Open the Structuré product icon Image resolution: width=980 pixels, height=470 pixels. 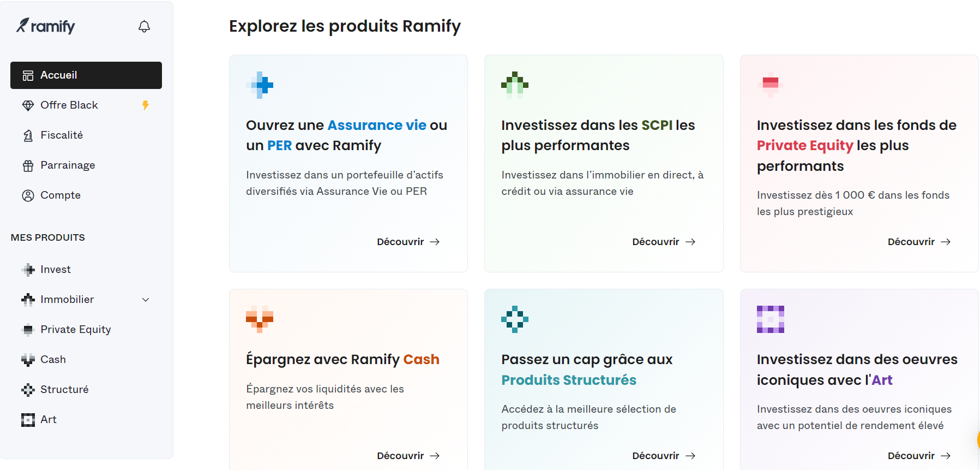[x=27, y=389]
